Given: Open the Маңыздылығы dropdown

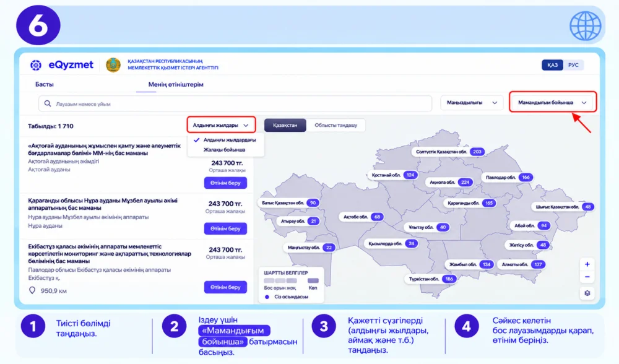Looking at the screenshot, I should point(472,103).
